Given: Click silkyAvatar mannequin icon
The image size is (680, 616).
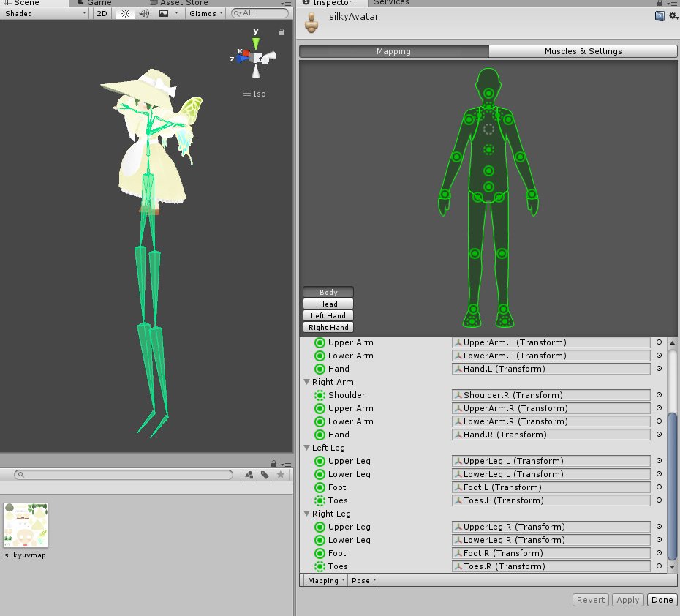Looking at the screenshot, I should [311, 23].
